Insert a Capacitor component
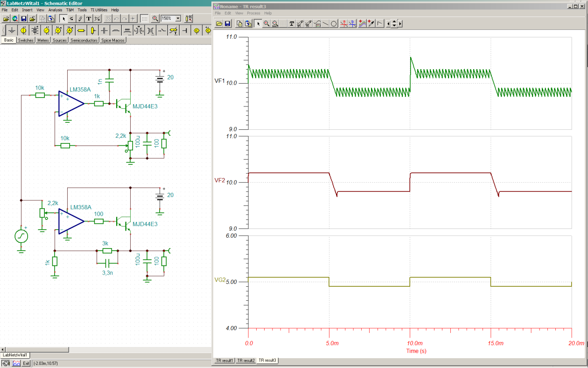This screenshot has height=368, width=588. pyautogui.click(x=104, y=30)
